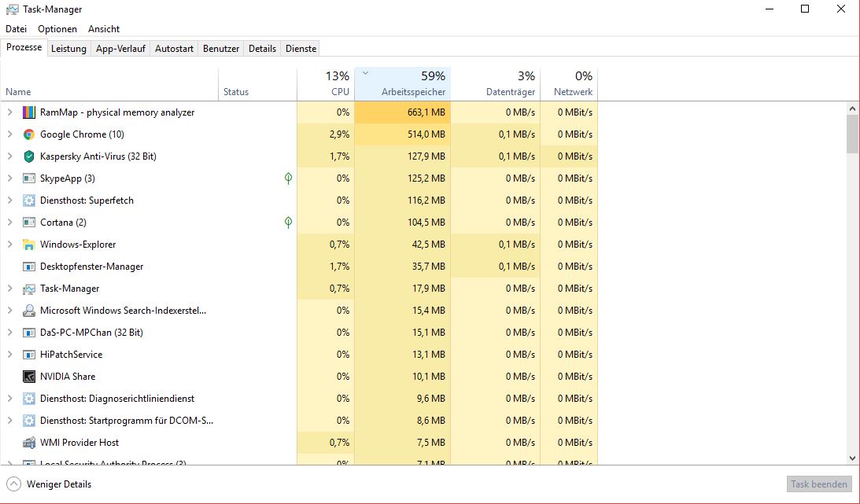Sort by Arbeitsspeicher column header
Screen dimensions: 860x504
pos(403,84)
